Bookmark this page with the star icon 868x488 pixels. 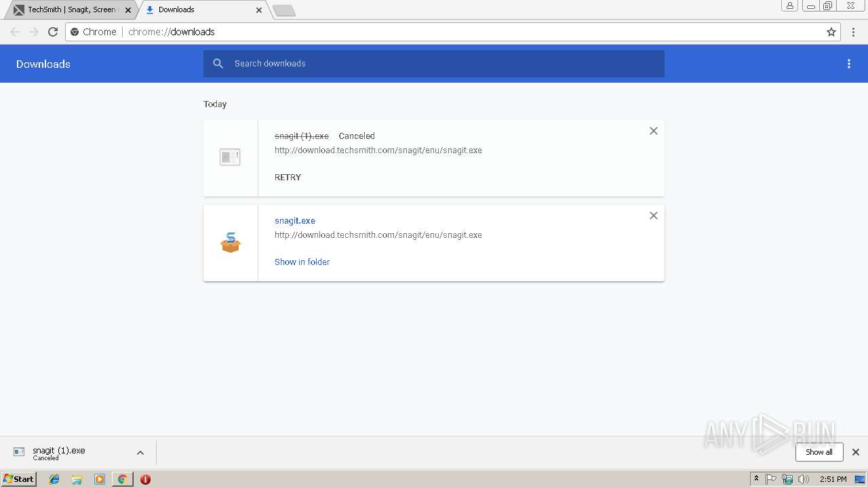(831, 32)
